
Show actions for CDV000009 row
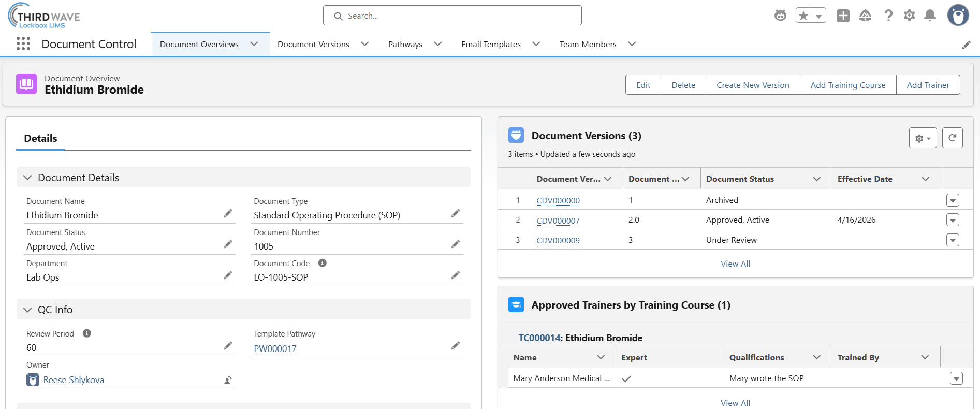click(953, 240)
